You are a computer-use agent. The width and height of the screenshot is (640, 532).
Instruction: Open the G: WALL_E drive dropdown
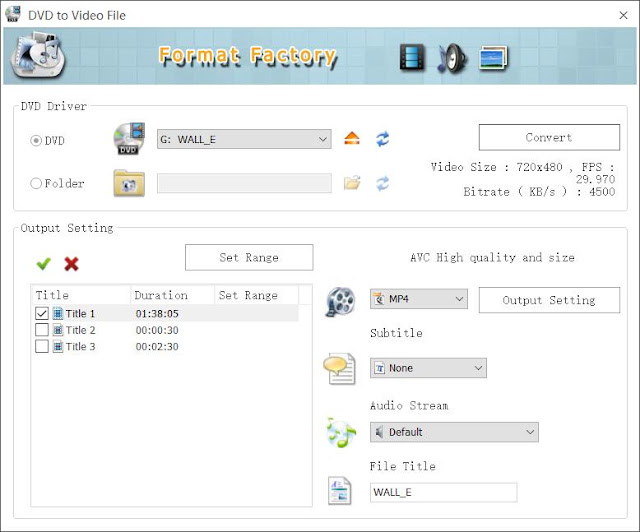click(x=244, y=139)
